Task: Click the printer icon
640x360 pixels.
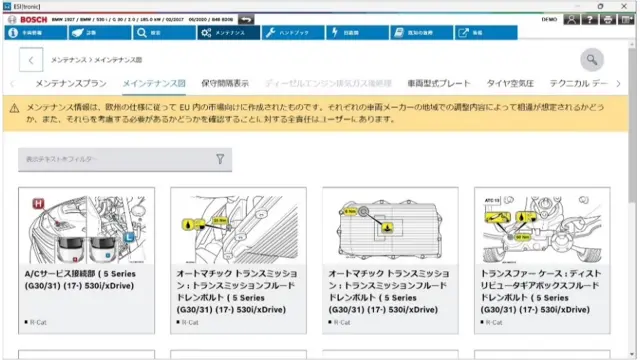Action: pyautogui.click(x=608, y=19)
